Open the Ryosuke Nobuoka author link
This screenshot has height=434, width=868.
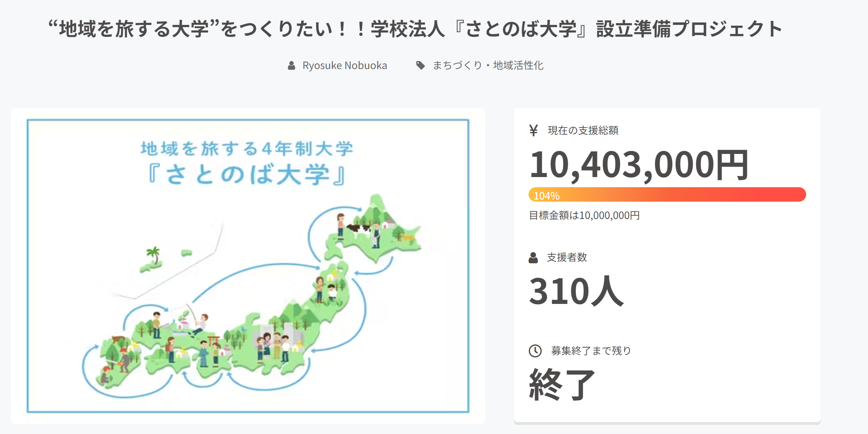pos(345,65)
